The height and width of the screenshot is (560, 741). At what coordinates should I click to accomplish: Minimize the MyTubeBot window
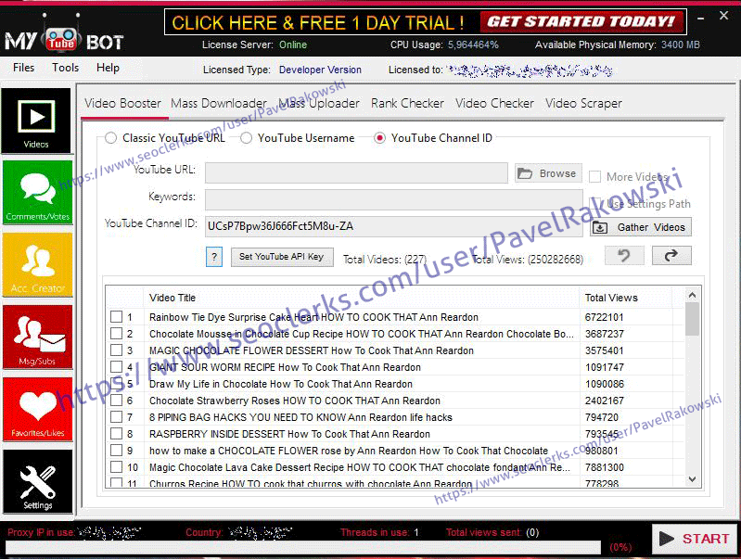pyautogui.click(x=701, y=18)
